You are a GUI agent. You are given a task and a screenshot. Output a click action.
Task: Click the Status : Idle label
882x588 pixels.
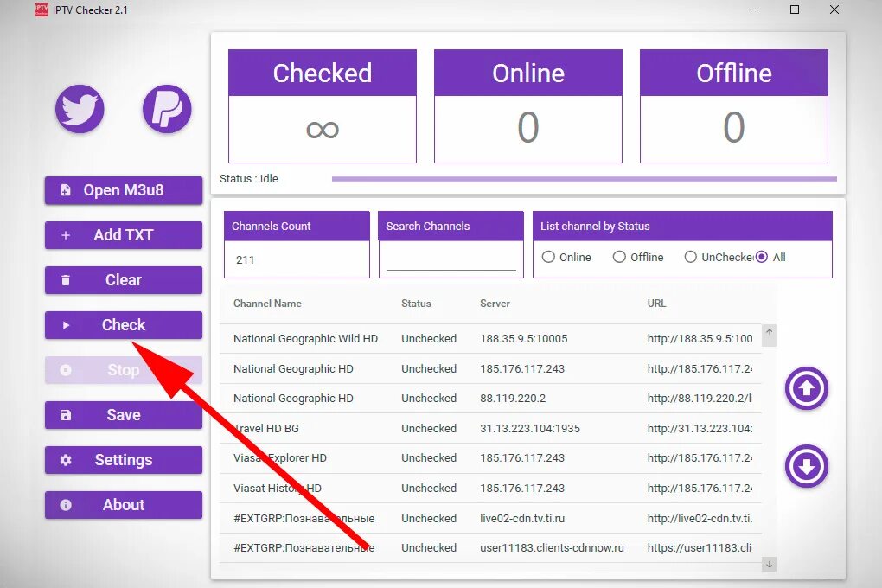249,179
